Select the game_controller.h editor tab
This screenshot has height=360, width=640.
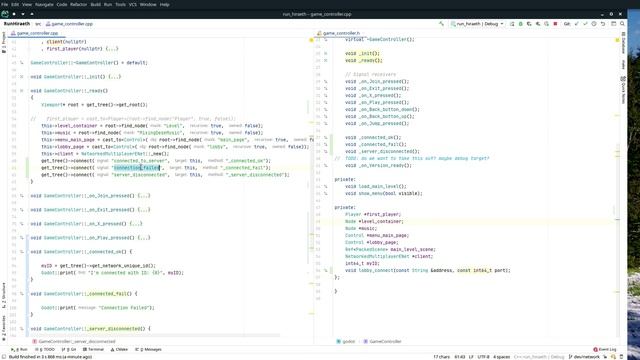click(x=338, y=33)
